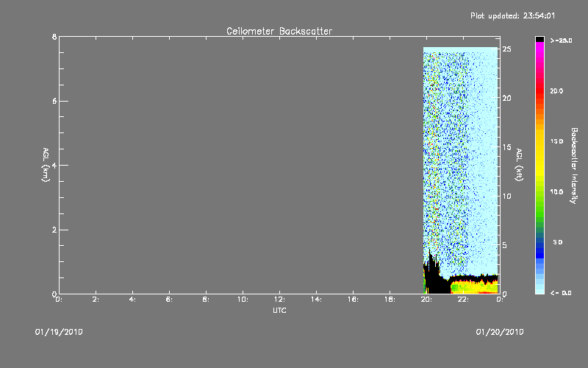Click the '2:' hour tick label

point(96,300)
